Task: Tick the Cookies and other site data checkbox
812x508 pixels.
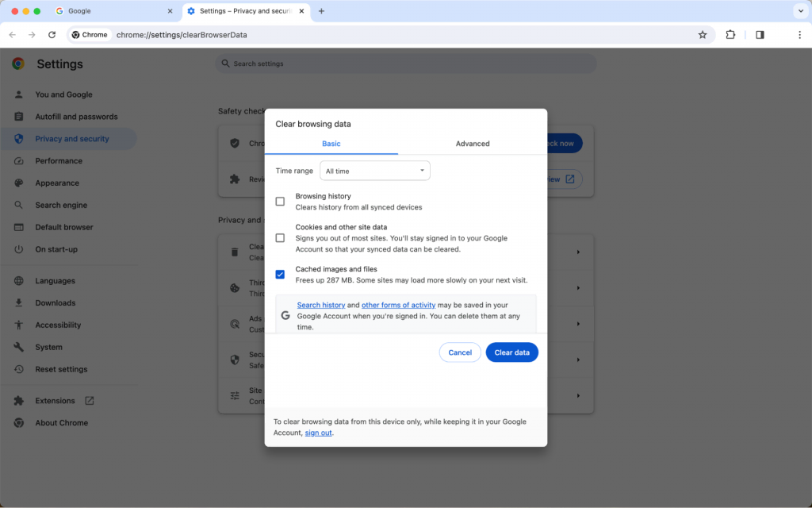Action: (x=280, y=238)
